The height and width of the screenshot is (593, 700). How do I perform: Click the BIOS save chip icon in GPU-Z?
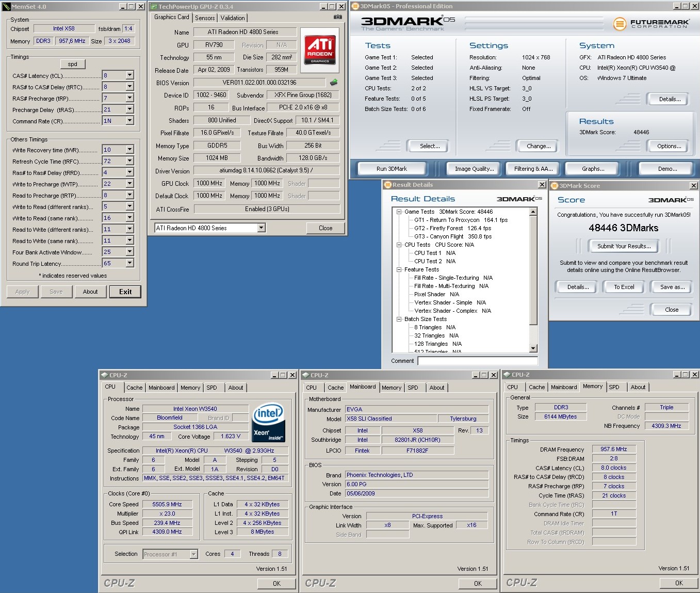(334, 82)
